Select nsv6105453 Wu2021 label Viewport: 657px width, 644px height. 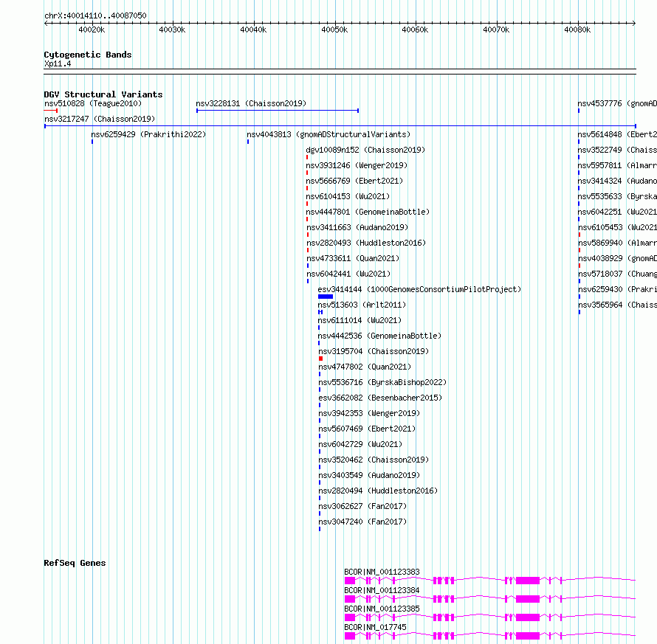tap(618, 227)
